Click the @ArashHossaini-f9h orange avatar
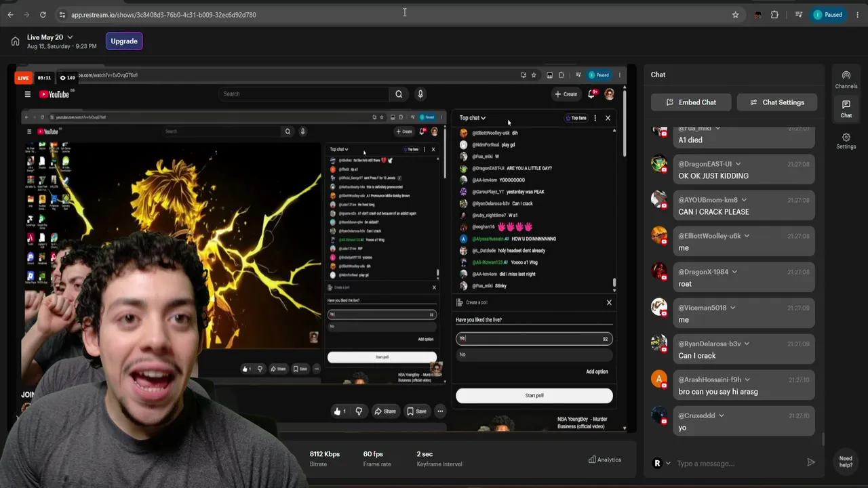Viewport: 868px width, 488px height. (659, 379)
